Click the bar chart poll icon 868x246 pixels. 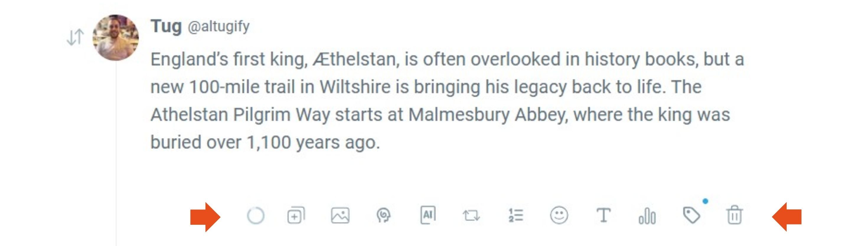pos(647,216)
